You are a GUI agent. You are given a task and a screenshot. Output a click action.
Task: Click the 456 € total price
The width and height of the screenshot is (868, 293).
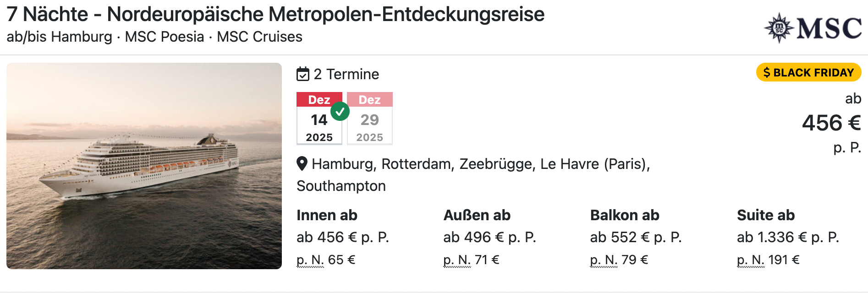point(831,123)
